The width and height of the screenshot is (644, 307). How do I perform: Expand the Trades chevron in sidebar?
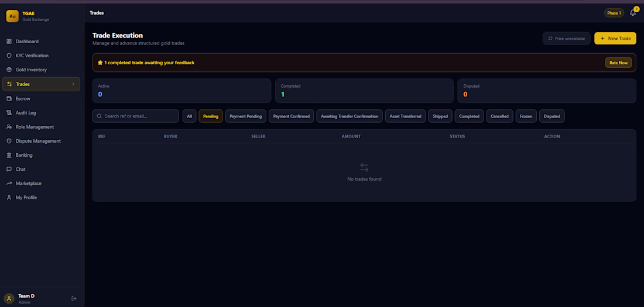[x=73, y=84]
